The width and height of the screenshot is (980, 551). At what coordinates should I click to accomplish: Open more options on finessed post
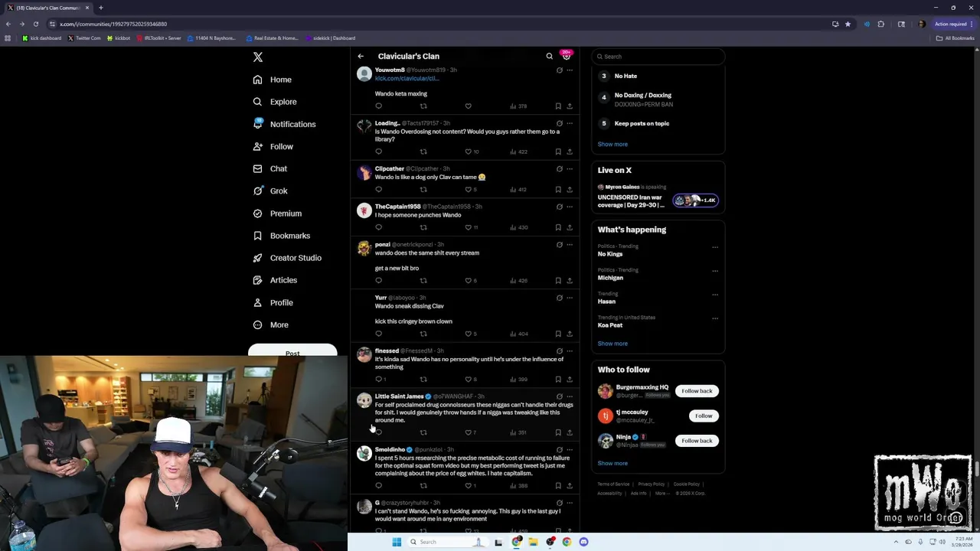click(570, 351)
